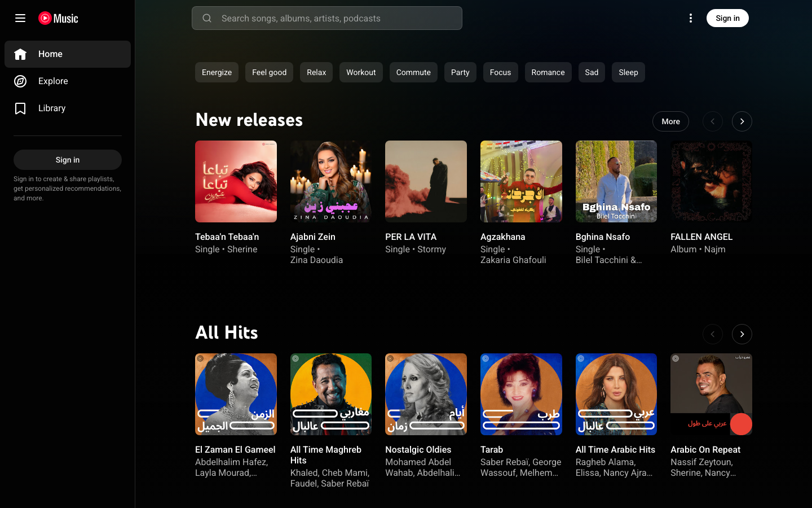Select the Sad mood chip
The height and width of the screenshot is (508, 812).
tap(592, 72)
